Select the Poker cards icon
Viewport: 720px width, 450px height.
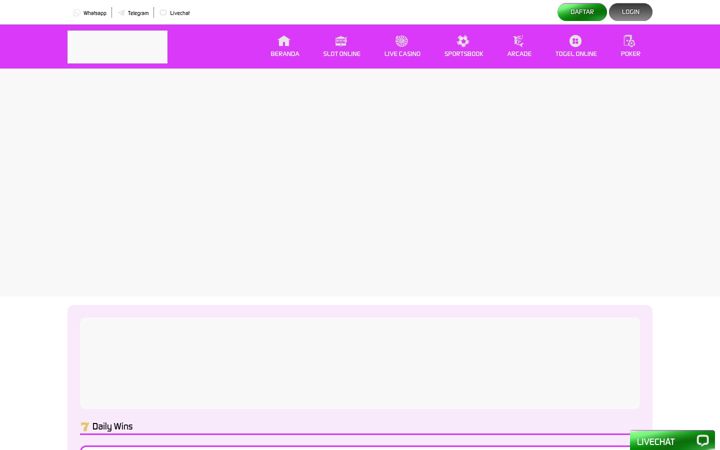(629, 41)
